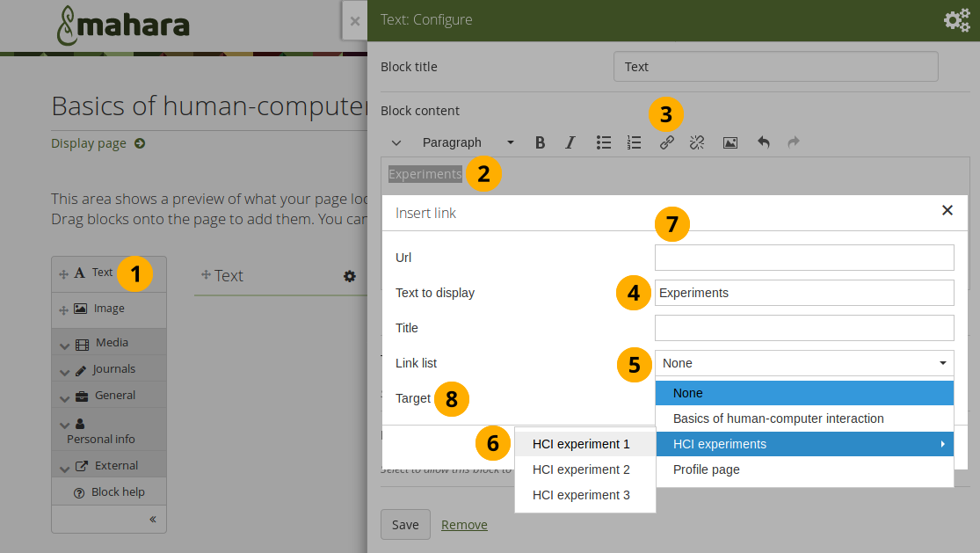Click the insert image icon

730,142
